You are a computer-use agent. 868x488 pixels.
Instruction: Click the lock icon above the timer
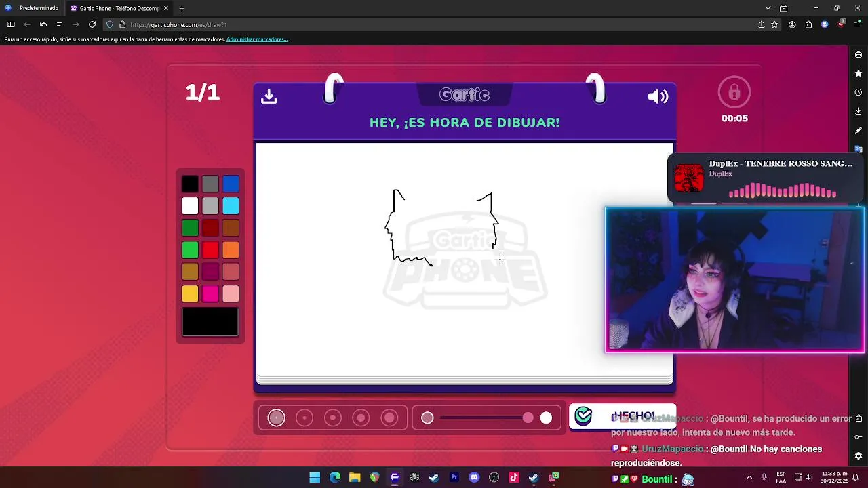[x=734, y=92]
